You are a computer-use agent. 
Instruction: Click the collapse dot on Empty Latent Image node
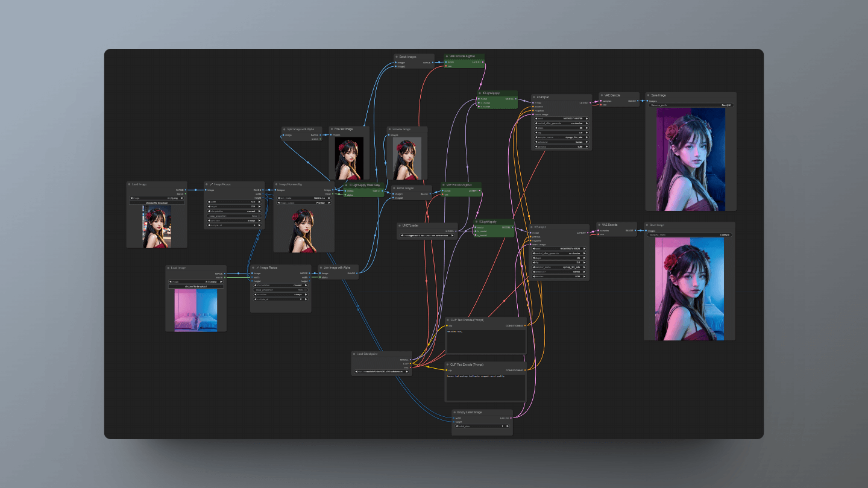coord(455,413)
